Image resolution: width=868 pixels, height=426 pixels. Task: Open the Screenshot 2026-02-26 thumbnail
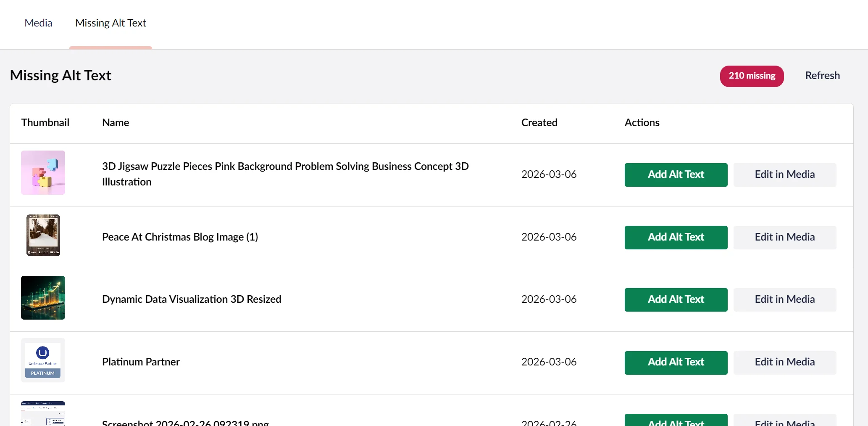click(x=43, y=414)
